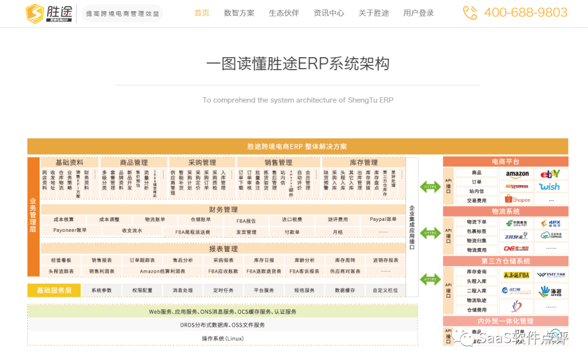Click the phone icon beside the hotline
This screenshot has height=364, width=588.
point(469,13)
